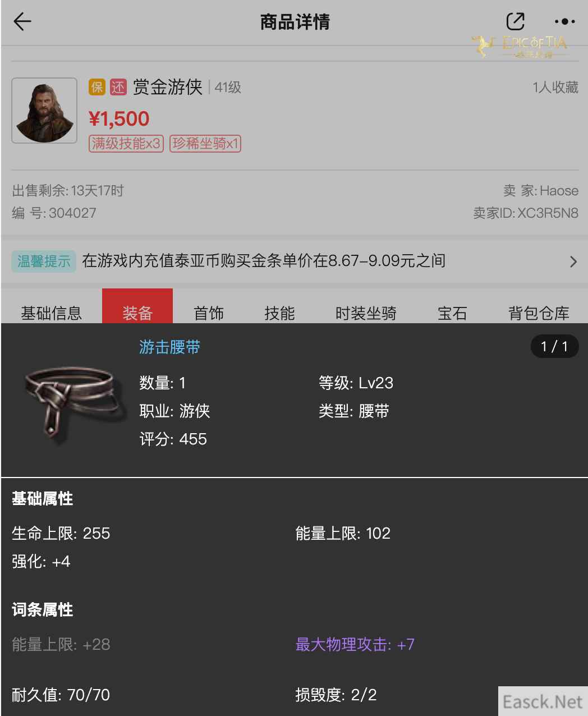Tap the back arrow icon
The height and width of the screenshot is (716, 588).
point(22,22)
